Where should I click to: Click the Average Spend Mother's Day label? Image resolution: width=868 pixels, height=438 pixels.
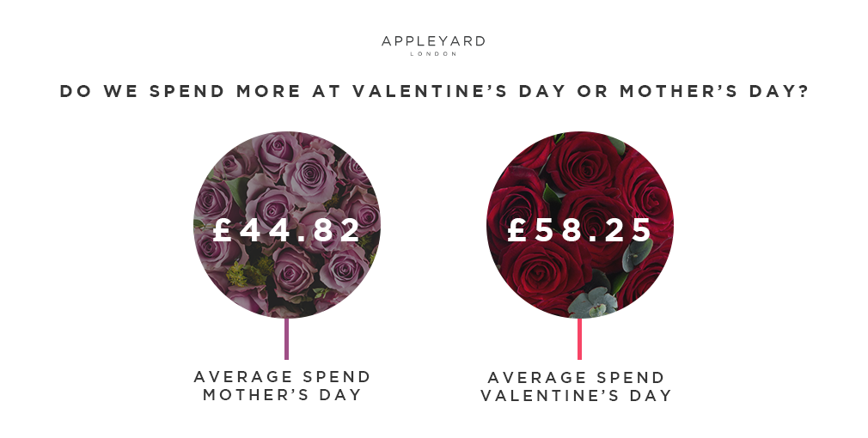[283, 386]
